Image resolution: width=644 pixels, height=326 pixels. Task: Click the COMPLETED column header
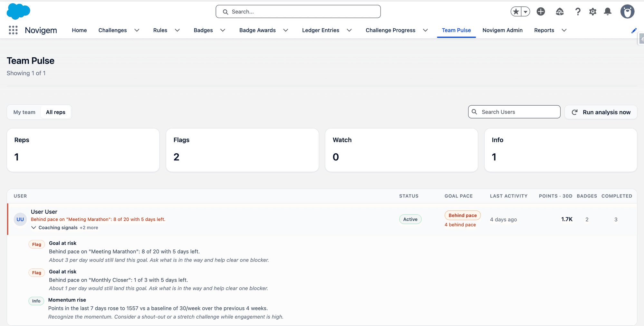(617, 196)
